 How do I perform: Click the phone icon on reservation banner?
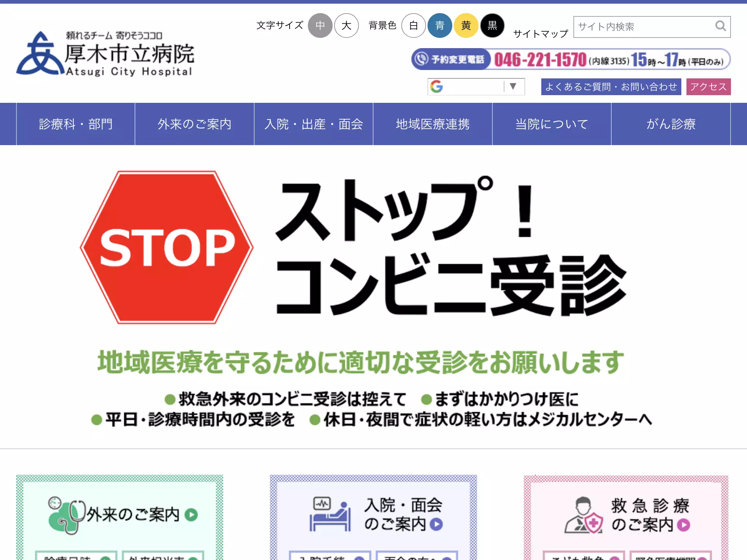[422, 59]
